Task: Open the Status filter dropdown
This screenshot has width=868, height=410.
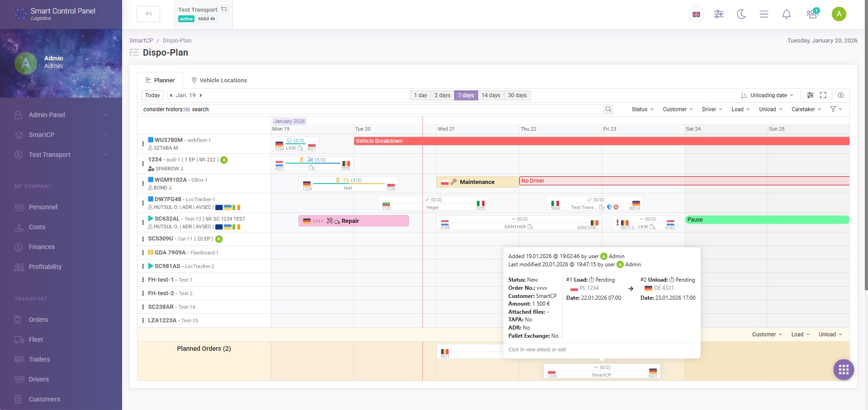Action: (x=643, y=109)
